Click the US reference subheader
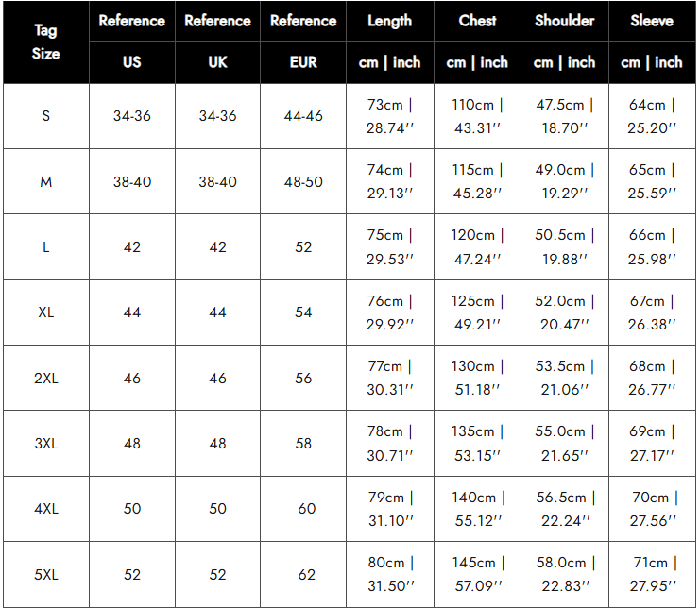 [x=132, y=62]
